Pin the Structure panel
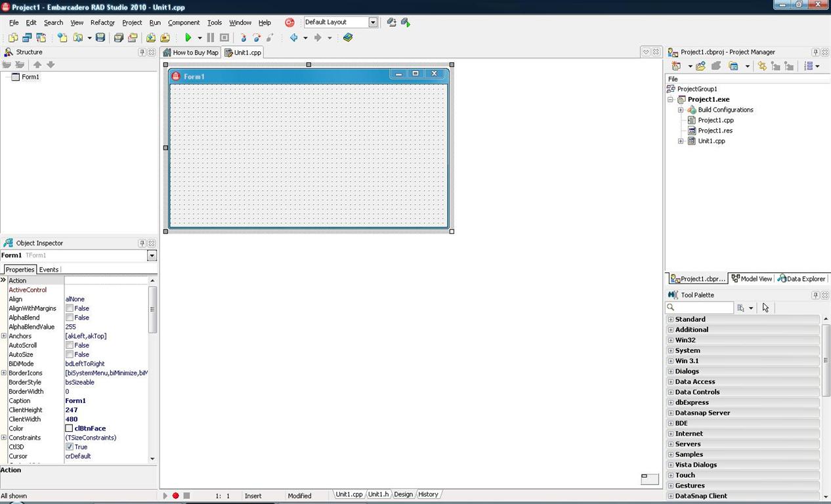The width and height of the screenshot is (831, 504). click(x=142, y=52)
